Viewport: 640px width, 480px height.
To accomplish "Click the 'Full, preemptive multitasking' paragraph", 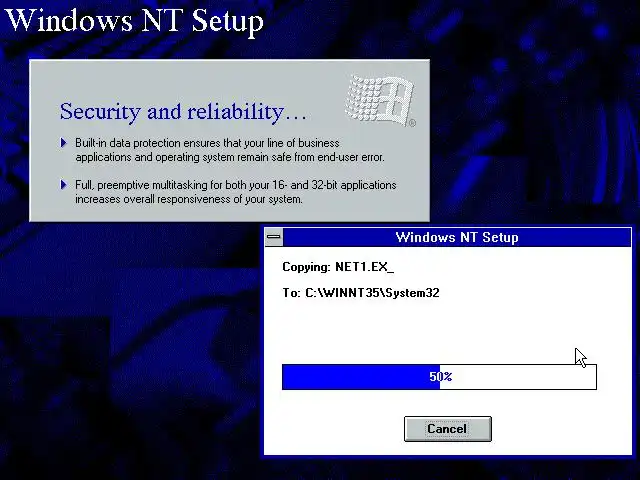I will (236, 192).
